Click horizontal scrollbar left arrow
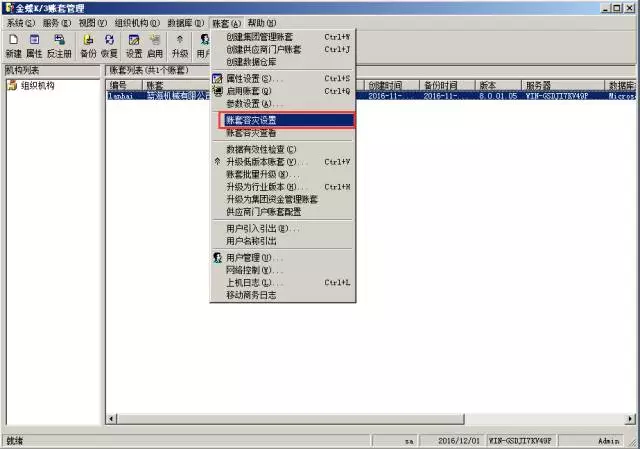The height and width of the screenshot is (449, 640). [111, 419]
